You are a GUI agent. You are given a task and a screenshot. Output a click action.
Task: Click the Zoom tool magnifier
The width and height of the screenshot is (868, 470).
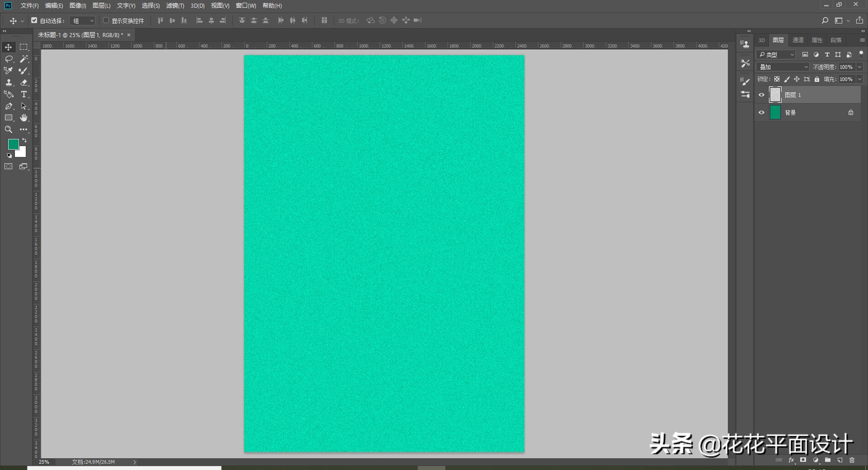tap(9, 129)
